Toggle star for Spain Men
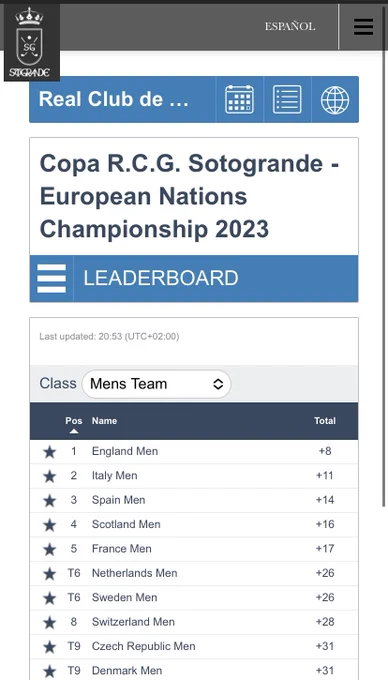Viewport: 388px width, 680px height. coord(49,500)
